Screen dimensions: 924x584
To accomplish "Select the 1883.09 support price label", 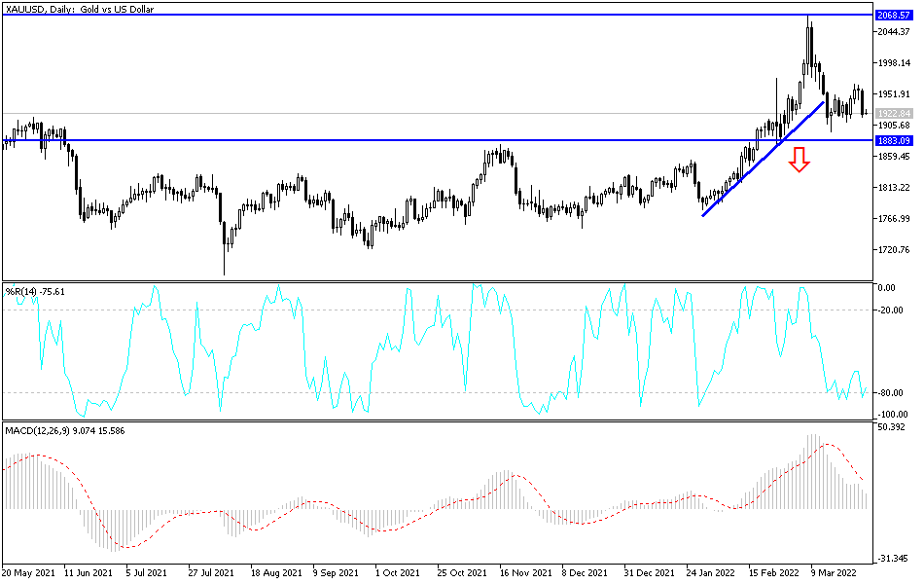I will coord(893,140).
